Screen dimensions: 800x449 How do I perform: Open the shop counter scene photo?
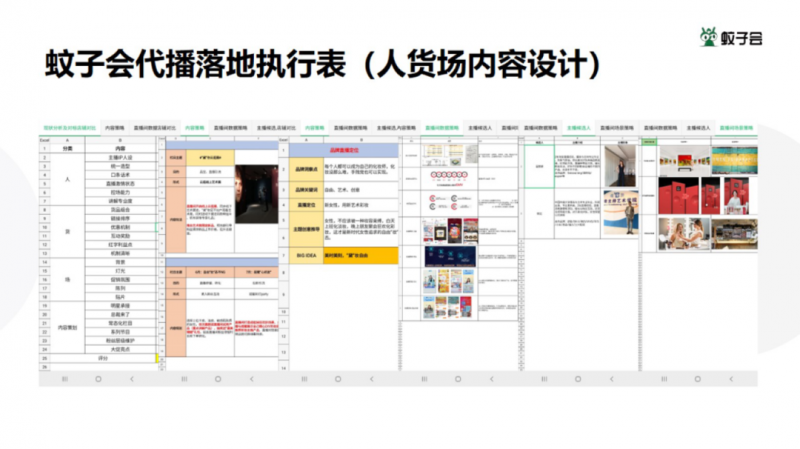click(735, 234)
